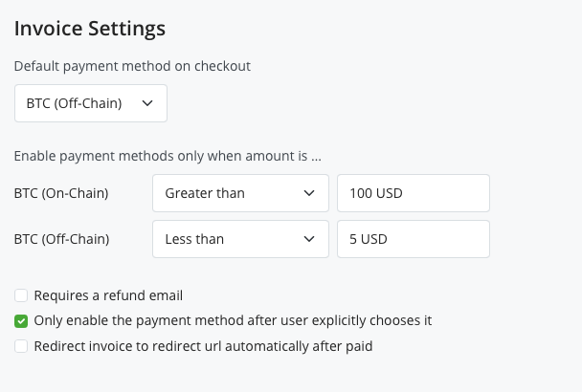Viewport: 582px width, 392px height.
Task: Click 'Only enable the payment method after' label
Action: (x=233, y=320)
